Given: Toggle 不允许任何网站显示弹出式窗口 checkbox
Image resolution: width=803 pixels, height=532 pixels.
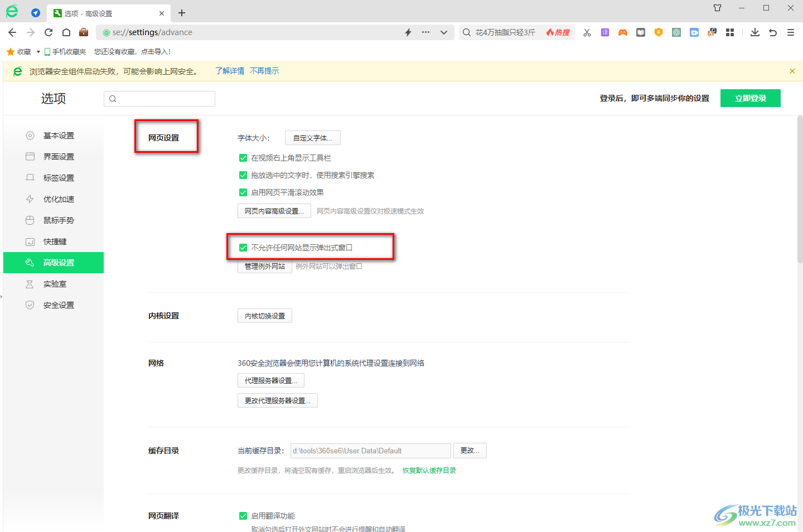Looking at the screenshot, I should pyautogui.click(x=243, y=248).
